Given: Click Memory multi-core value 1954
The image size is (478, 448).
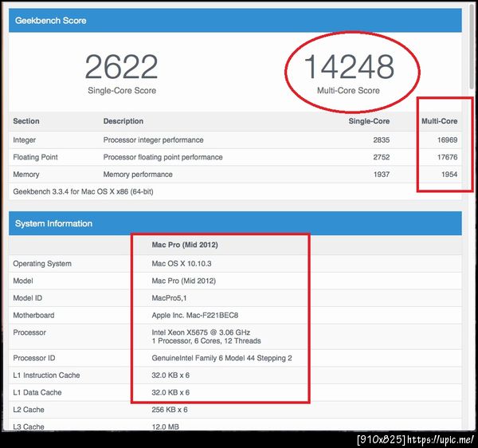Looking at the screenshot, I should (449, 175).
